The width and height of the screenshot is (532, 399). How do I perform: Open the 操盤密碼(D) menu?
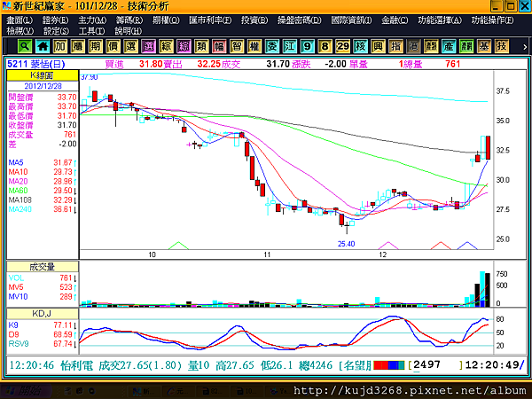click(300, 20)
